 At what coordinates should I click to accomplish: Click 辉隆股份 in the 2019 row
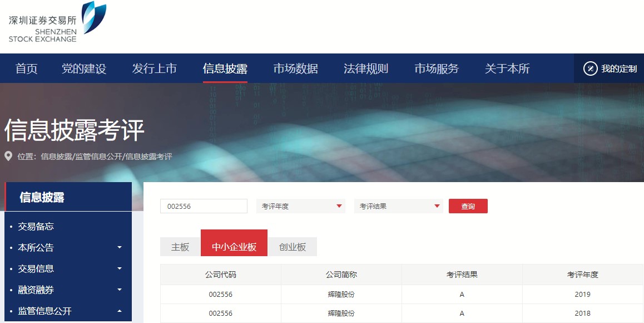pos(341,295)
